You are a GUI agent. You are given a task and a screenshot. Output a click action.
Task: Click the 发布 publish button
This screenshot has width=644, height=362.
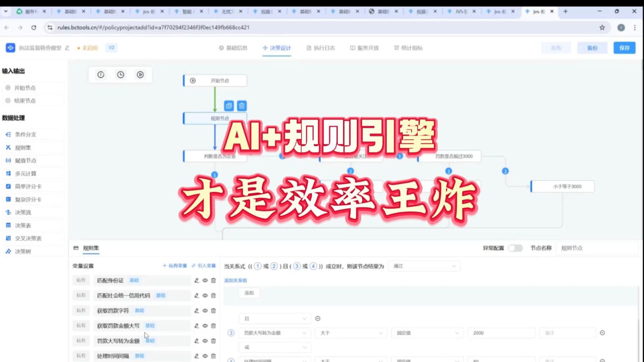pyautogui.click(x=556, y=48)
